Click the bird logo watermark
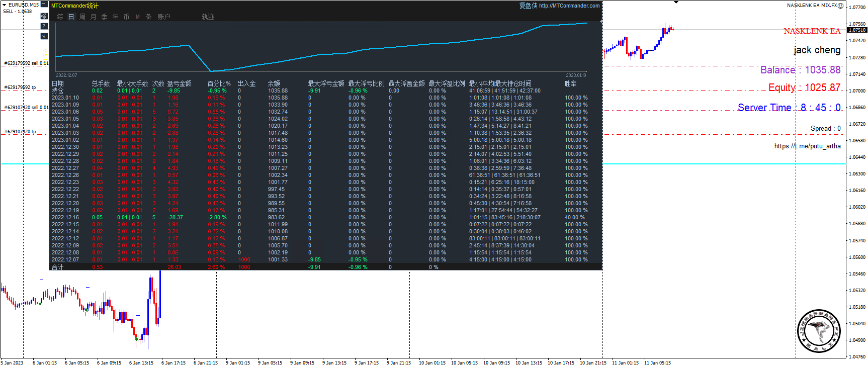The image size is (868, 366). [819, 331]
